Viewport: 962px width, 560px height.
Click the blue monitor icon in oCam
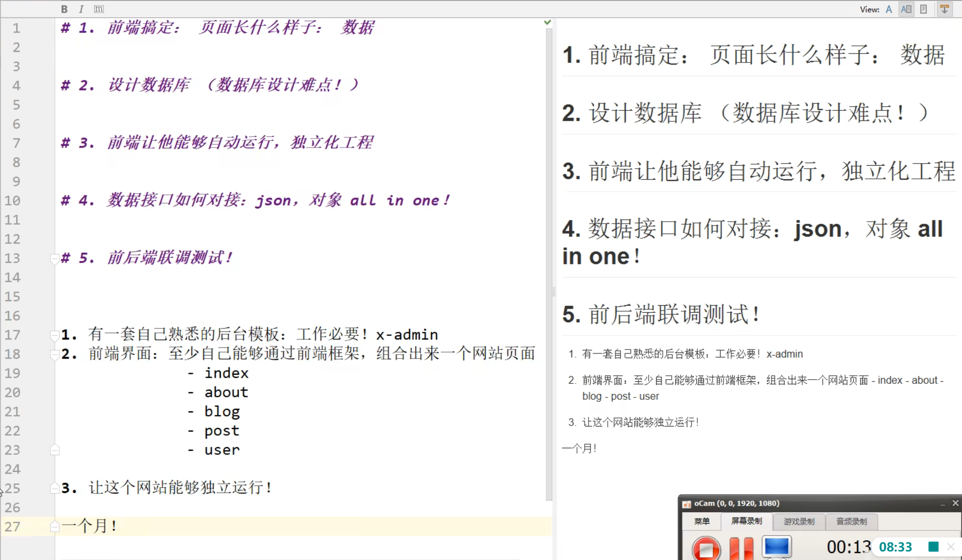(x=777, y=547)
